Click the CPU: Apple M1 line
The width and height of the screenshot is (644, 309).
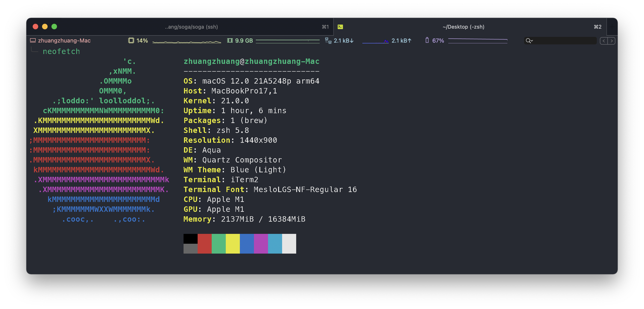(x=214, y=199)
